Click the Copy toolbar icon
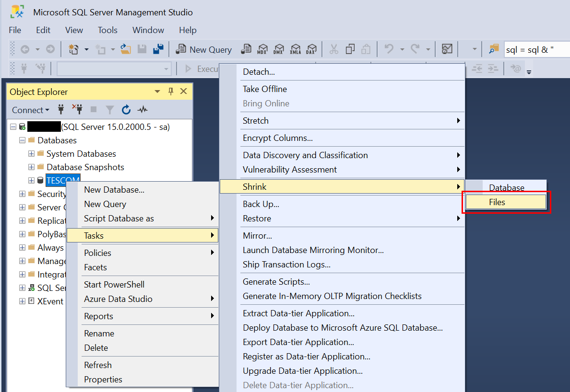The height and width of the screenshot is (392, 570). pos(350,49)
